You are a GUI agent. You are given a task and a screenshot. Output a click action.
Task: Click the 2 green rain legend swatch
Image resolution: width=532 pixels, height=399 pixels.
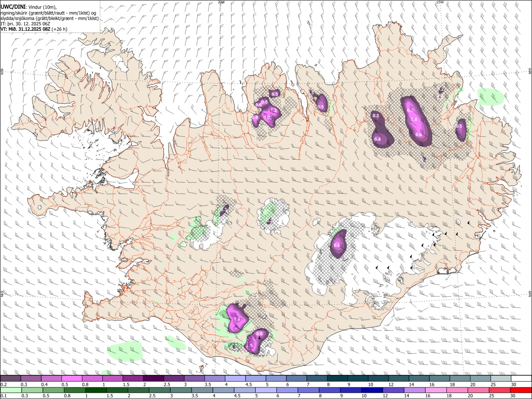click(138, 390)
